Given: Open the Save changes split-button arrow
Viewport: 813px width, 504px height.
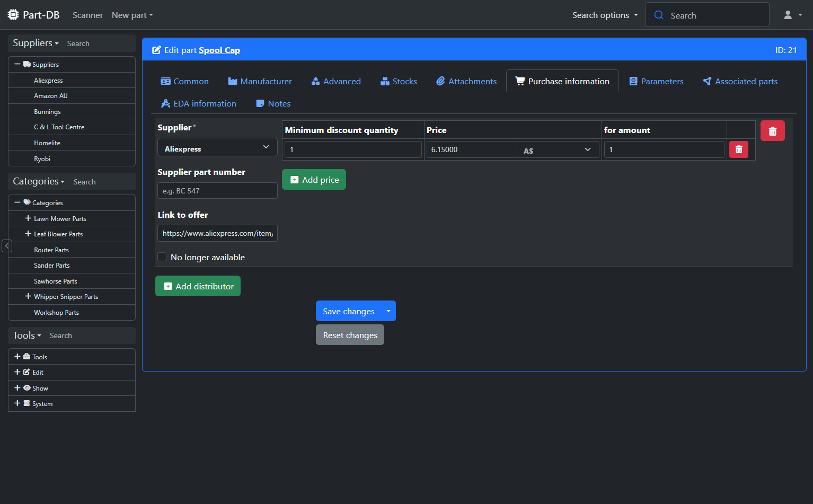Looking at the screenshot, I should (388, 311).
